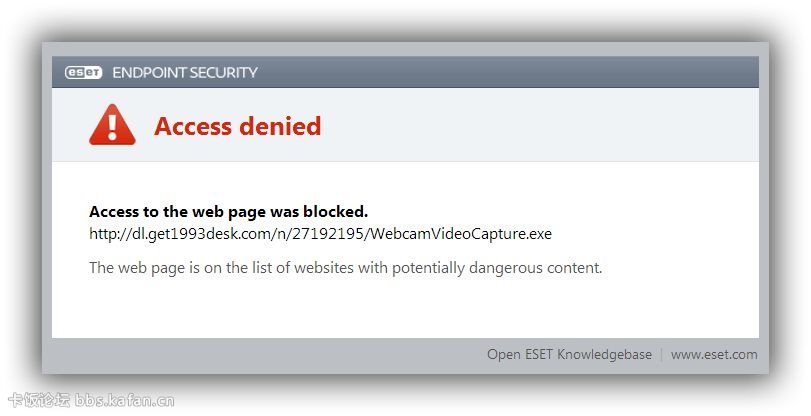
Task: Click the potentially dangerous content explanation text
Action: click(x=346, y=268)
